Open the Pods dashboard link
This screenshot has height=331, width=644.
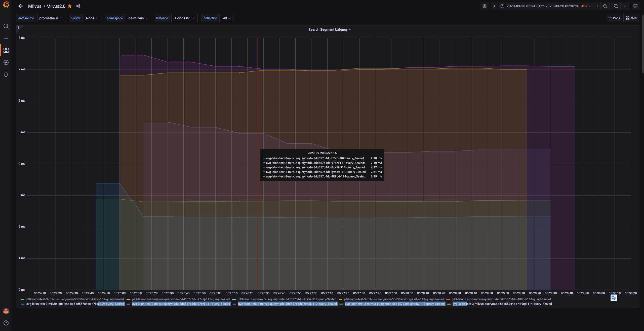[x=614, y=18]
